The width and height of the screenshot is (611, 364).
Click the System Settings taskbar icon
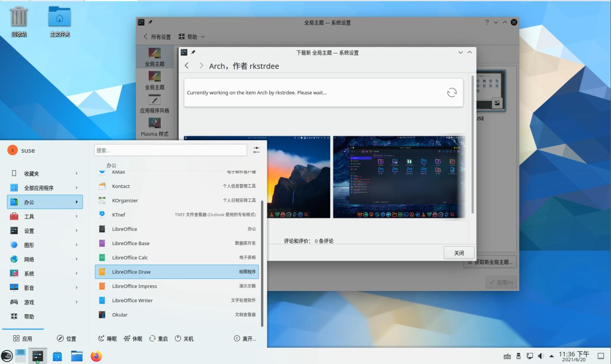tap(38, 356)
